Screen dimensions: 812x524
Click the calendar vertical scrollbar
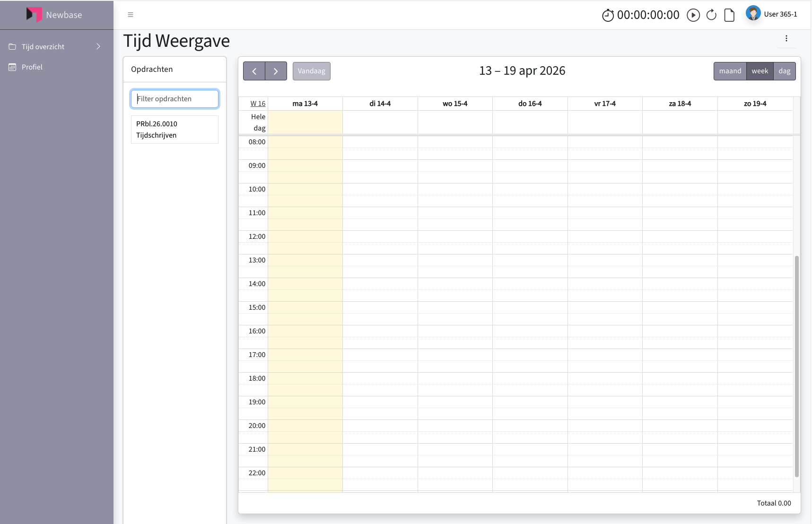click(796, 366)
